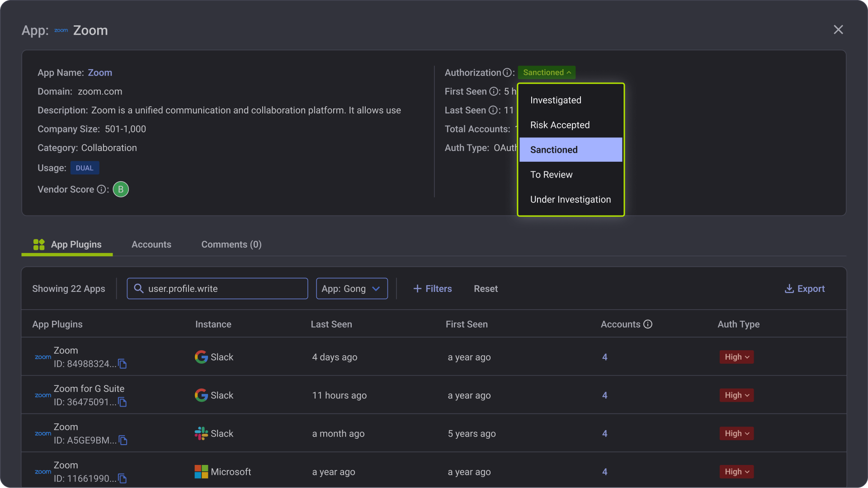This screenshot has height=488, width=868.
Task: Switch to the App Plugins tab
Action: [x=67, y=244]
